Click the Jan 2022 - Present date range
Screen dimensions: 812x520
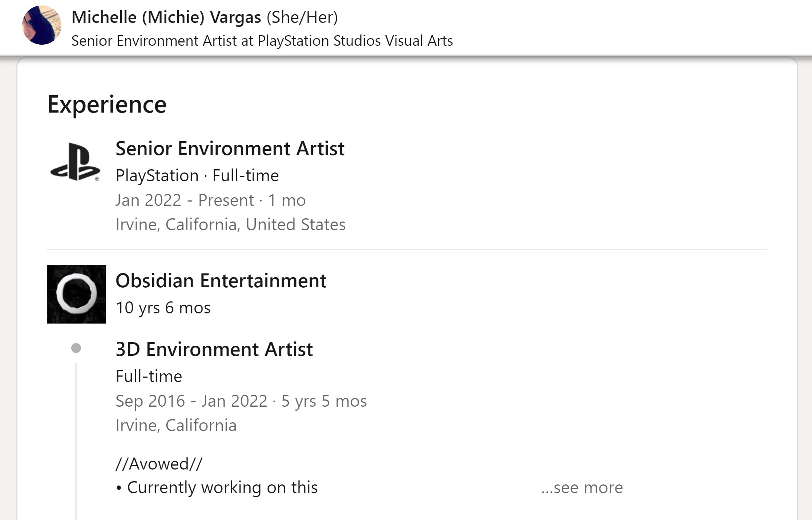[x=211, y=200]
